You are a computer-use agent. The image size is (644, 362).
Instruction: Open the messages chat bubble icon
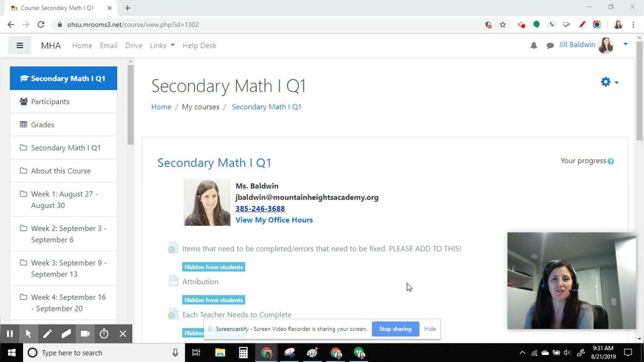pyautogui.click(x=550, y=46)
